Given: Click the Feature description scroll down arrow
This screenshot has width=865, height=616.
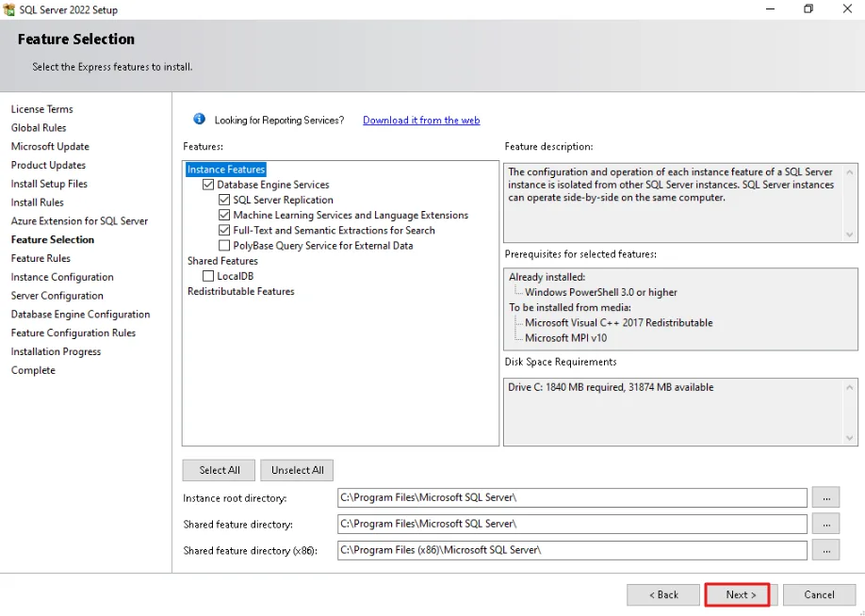Looking at the screenshot, I should tap(850, 235).
